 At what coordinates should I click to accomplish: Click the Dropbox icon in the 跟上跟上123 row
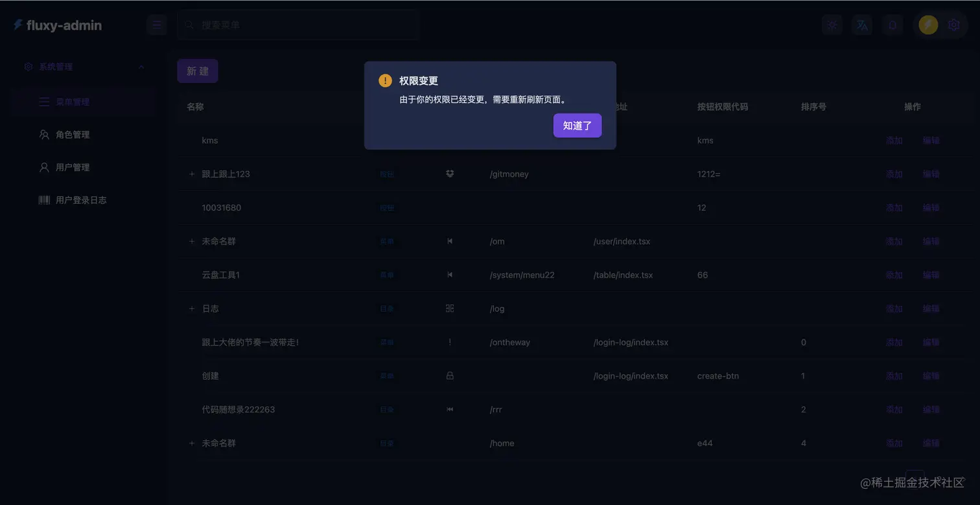pyautogui.click(x=450, y=174)
